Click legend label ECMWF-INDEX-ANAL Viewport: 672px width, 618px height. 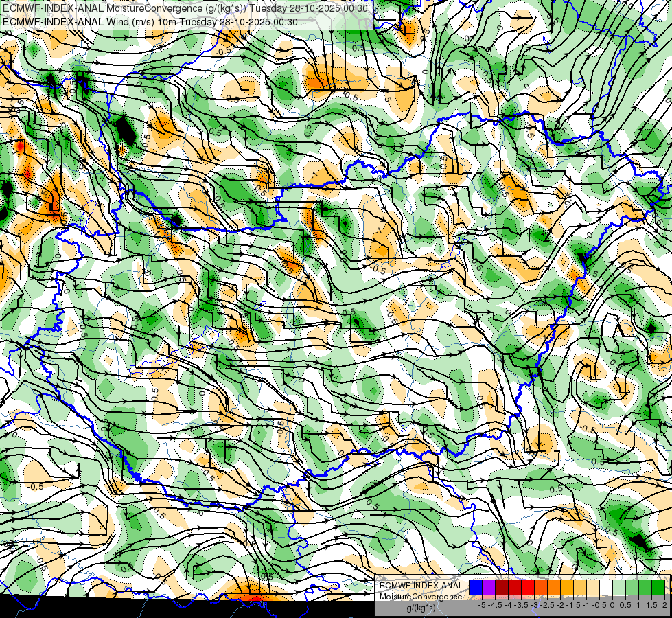(x=421, y=586)
